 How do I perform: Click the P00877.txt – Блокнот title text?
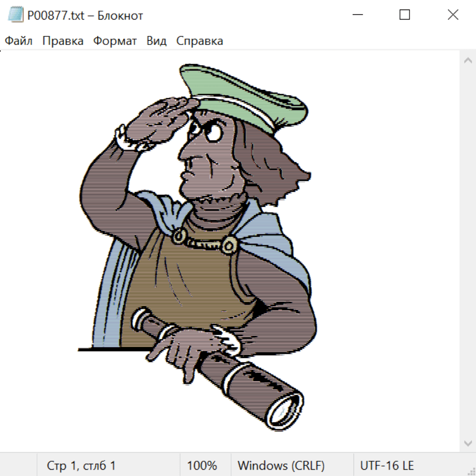coord(85,16)
